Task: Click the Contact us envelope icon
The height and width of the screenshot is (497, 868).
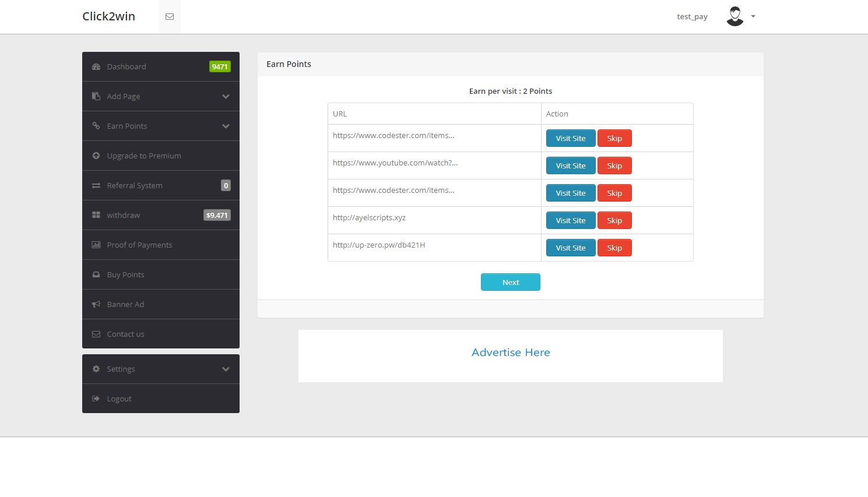Action: (96, 334)
